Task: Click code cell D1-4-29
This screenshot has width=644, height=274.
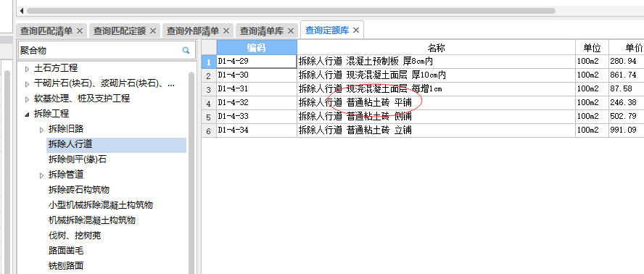Action: [x=257, y=62]
